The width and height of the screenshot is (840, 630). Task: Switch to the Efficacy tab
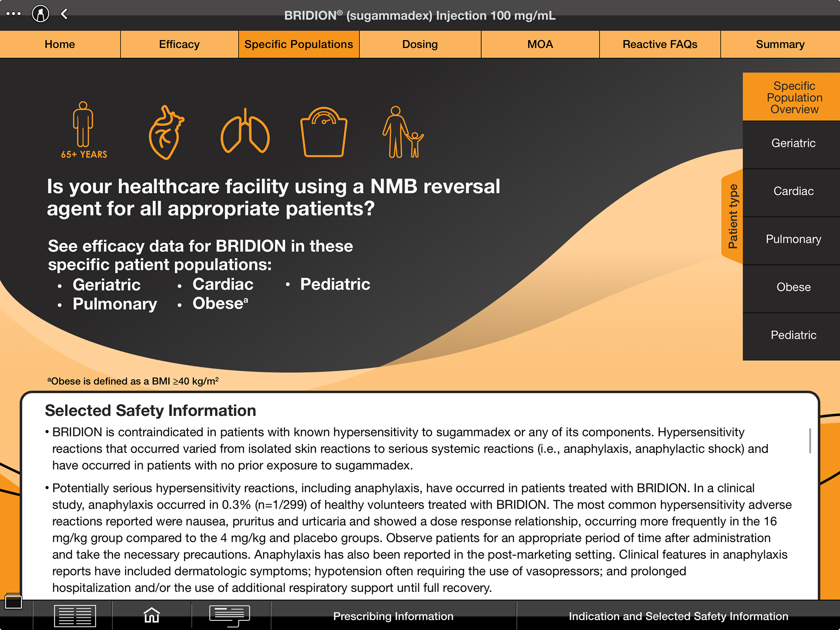tap(179, 44)
